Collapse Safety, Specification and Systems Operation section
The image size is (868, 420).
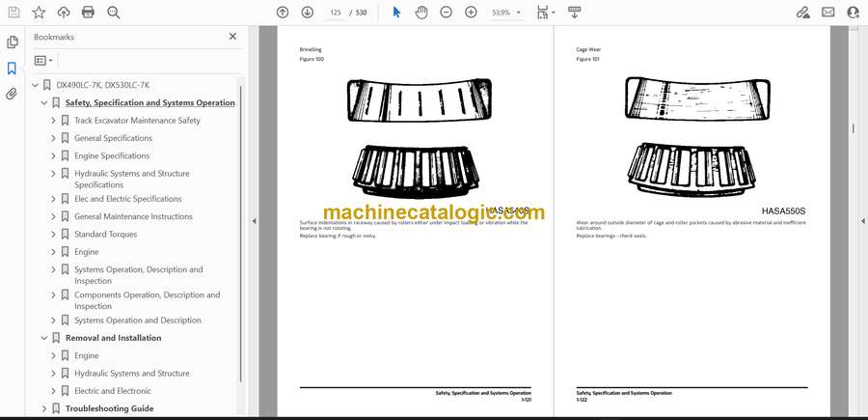pyautogui.click(x=44, y=103)
